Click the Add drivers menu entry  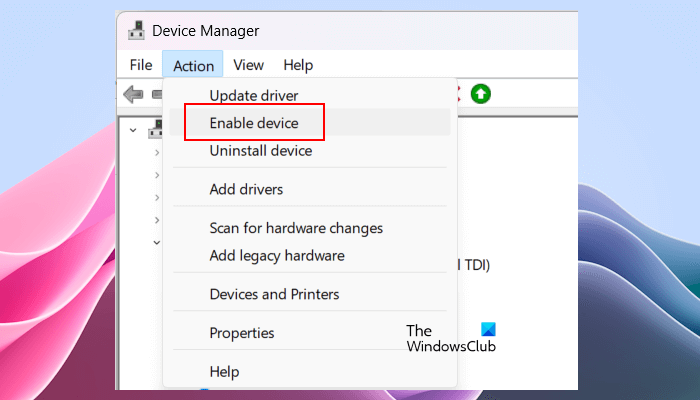pos(246,189)
